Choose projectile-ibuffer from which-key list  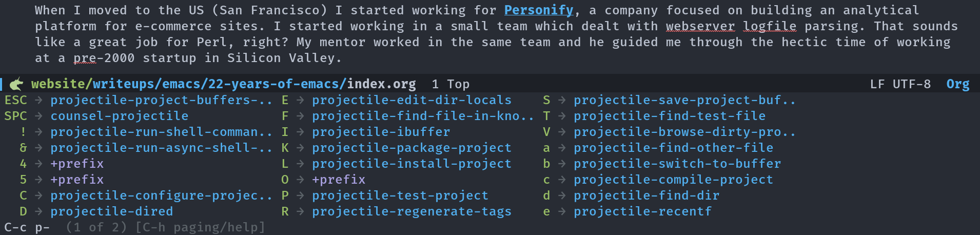point(381,132)
